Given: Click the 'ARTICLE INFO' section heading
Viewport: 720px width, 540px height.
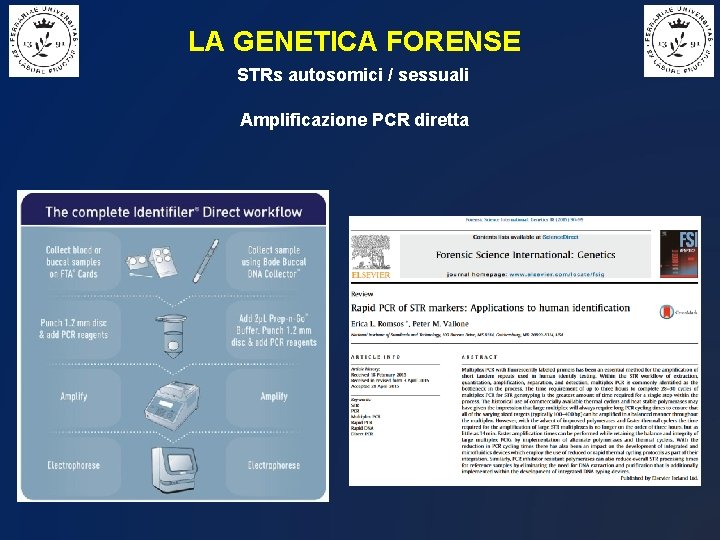Looking at the screenshot, I should click(x=376, y=357).
